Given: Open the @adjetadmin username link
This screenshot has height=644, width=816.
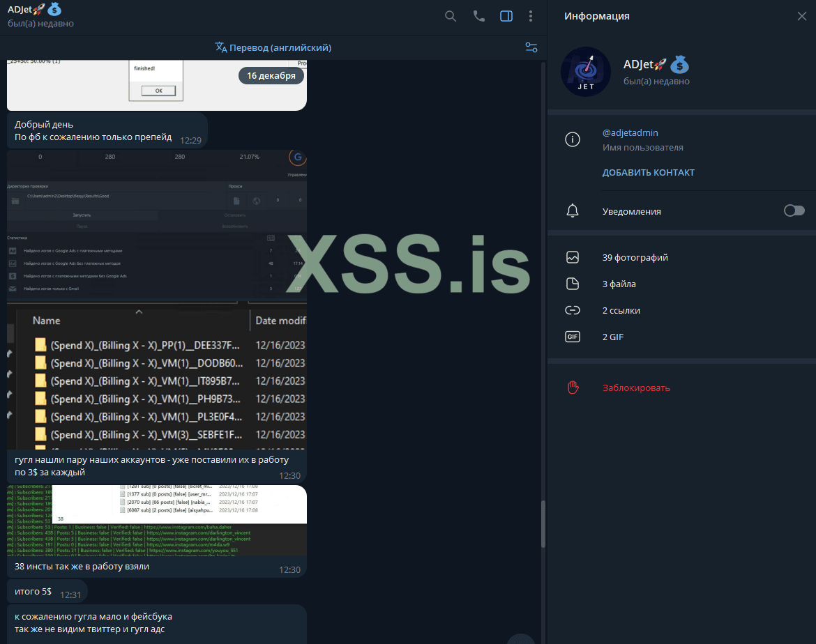Looking at the screenshot, I should coord(630,132).
